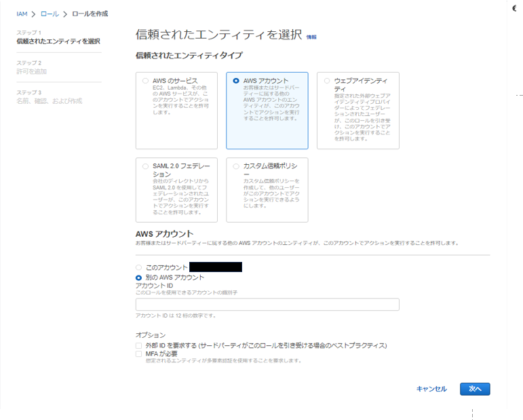Open the 情報 link beside the heading
The height and width of the screenshot is (420, 523).
(311, 37)
